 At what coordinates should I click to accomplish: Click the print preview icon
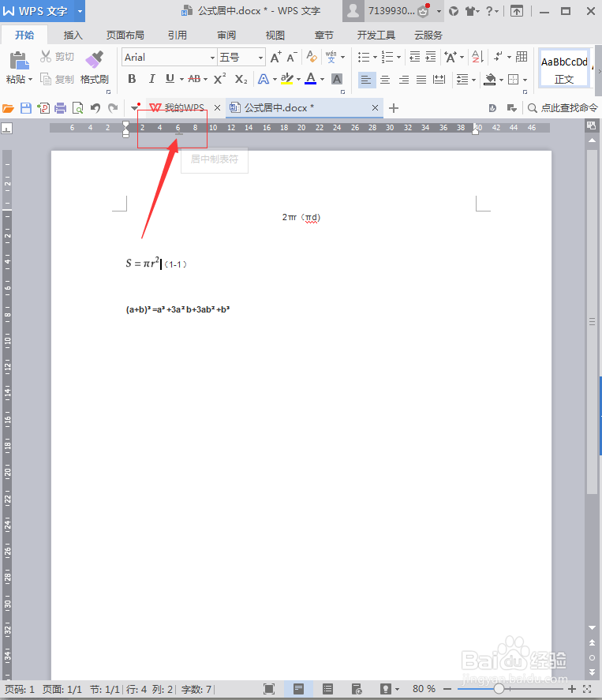77,108
